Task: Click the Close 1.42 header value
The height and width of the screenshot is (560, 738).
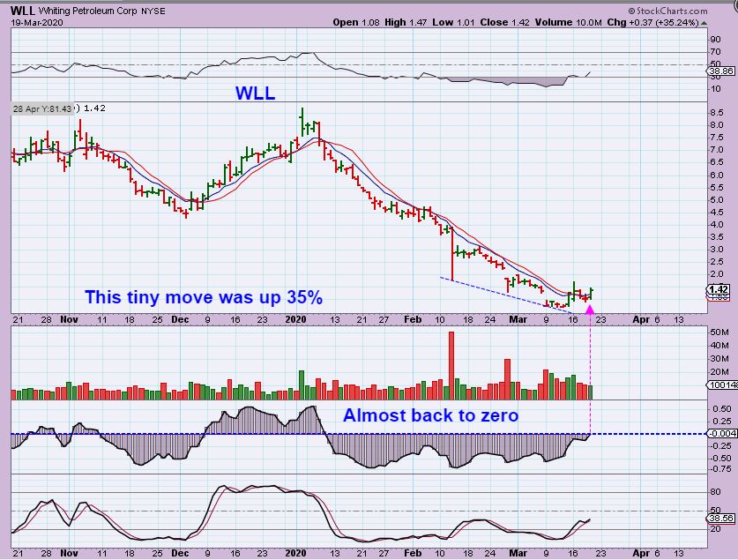Action: [x=504, y=22]
